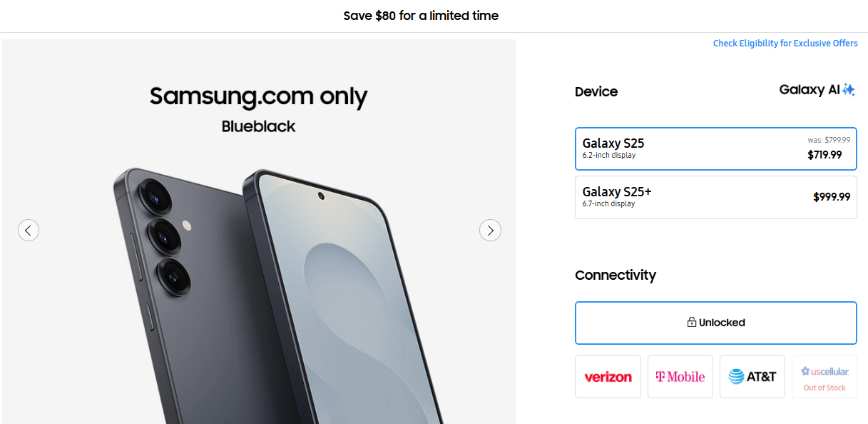This screenshot has width=868, height=424.
Task: Click the UScellular carrier logo
Action: pyautogui.click(x=824, y=371)
